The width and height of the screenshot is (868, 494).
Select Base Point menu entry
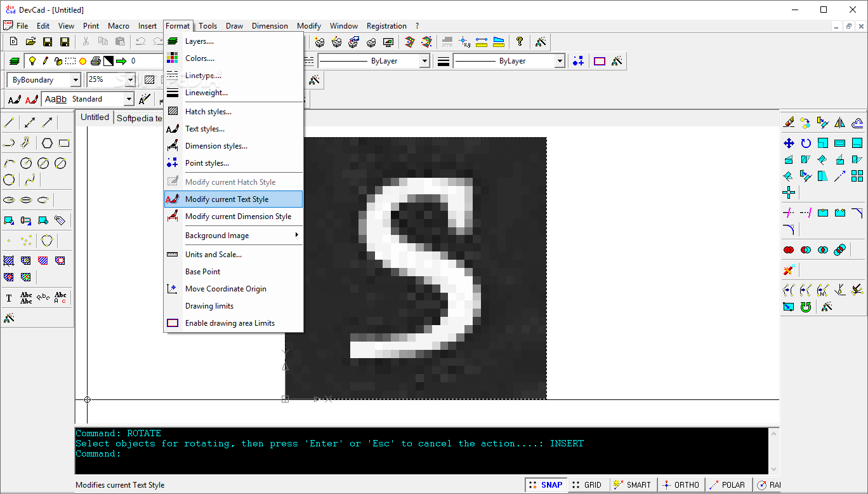point(233,272)
